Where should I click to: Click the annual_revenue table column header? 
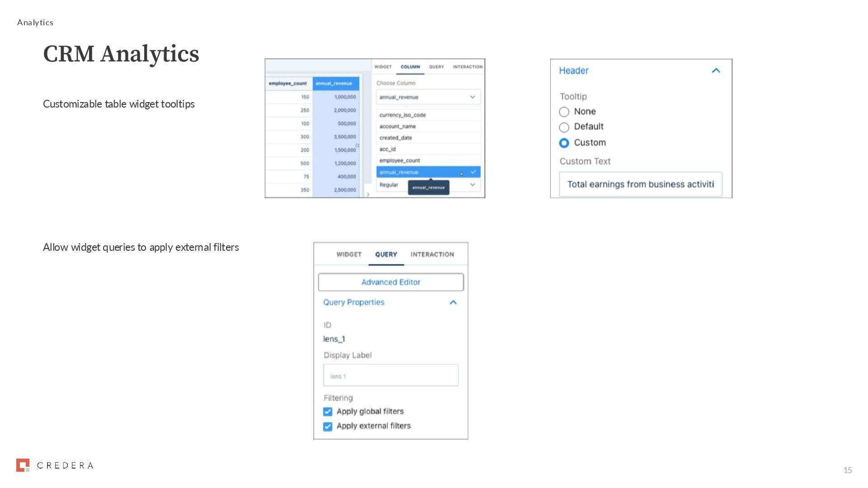[335, 83]
